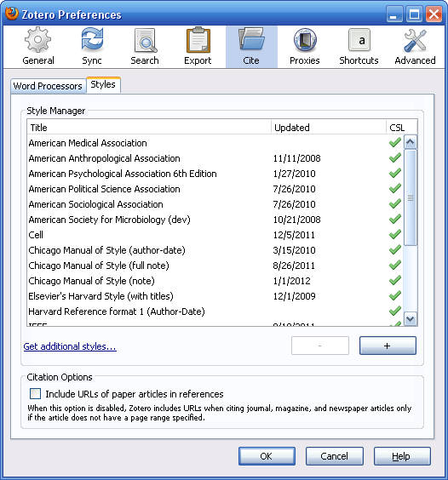
Task: Click CSL checkmark for American Sociological Association
Action: tap(394, 203)
